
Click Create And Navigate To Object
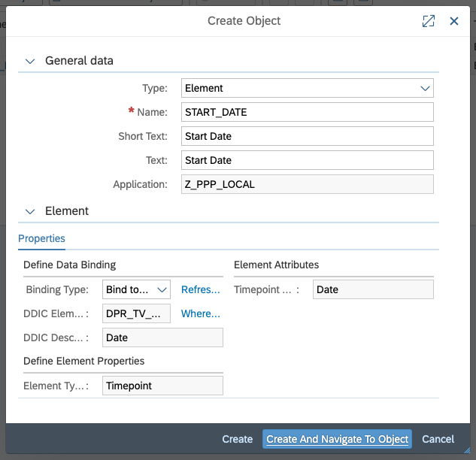click(x=338, y=439)
